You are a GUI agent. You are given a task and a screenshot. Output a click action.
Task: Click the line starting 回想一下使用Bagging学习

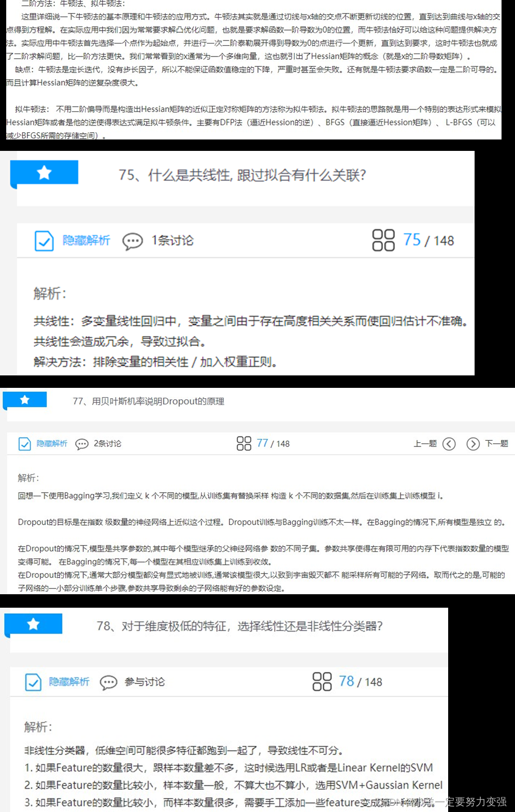[x=231, y=496]
